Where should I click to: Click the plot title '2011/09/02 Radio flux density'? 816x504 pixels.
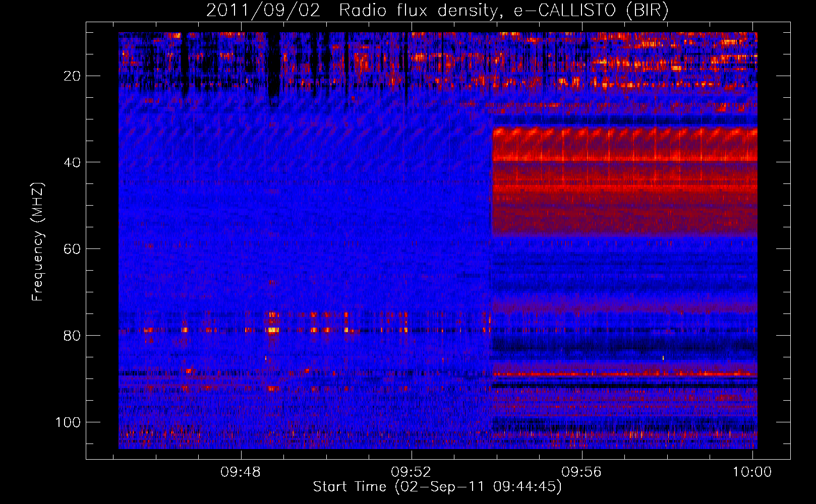[x=437, y=11]
